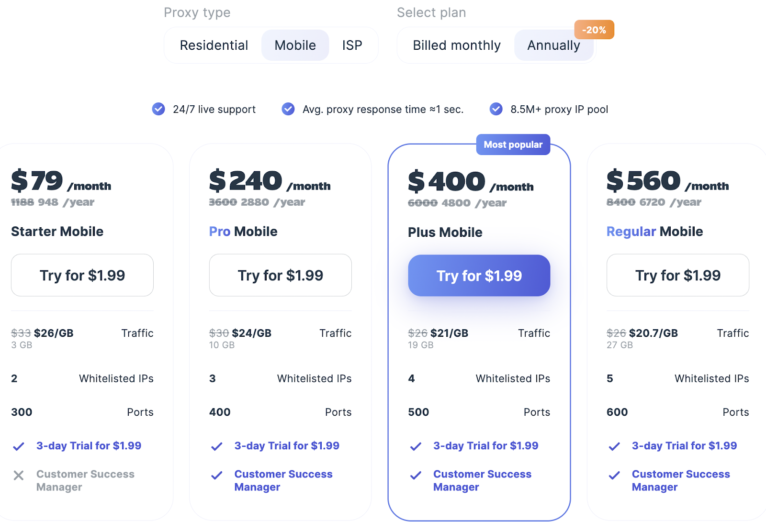Image resolution: width=766 pixels, height=532 pixels.
Task: Click the Pro plan Customer Success Manager checkmark
Action: [x=217, y=475]
